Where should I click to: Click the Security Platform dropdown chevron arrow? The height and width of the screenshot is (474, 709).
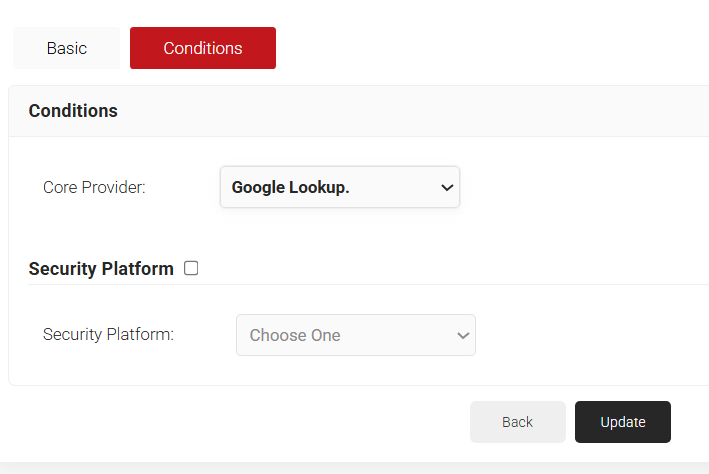463,335
